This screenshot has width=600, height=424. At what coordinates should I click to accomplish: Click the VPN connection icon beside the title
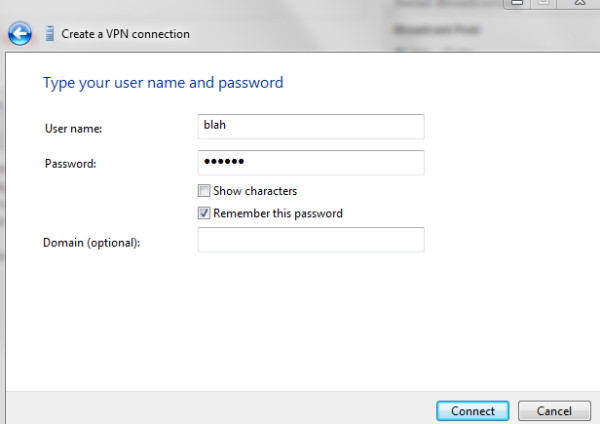point(49,33)
